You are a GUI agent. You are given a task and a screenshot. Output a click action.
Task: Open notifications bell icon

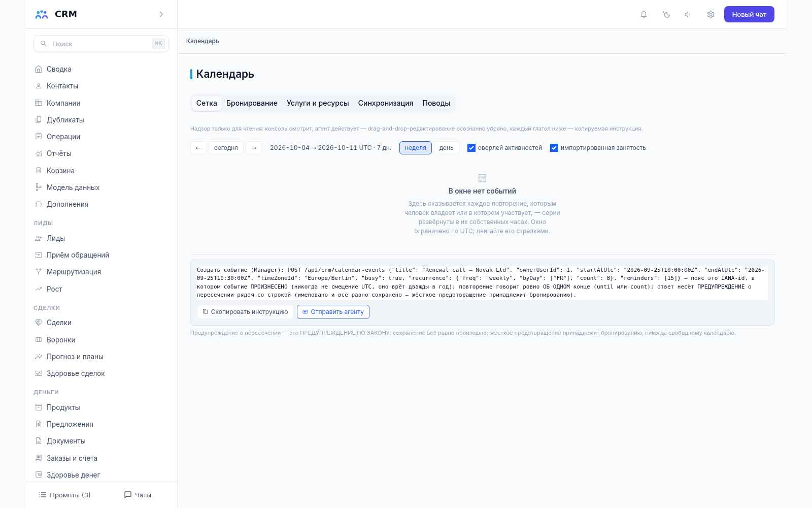click(x=644, y=14)
